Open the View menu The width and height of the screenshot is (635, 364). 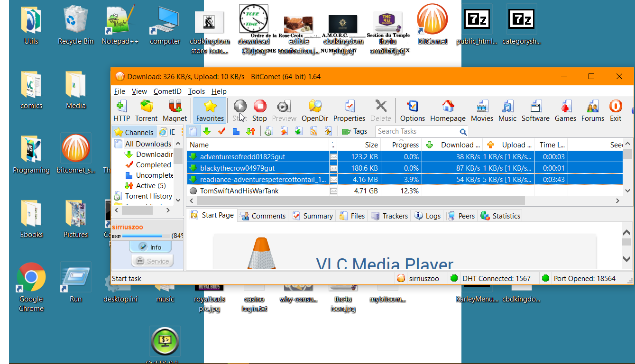pyautogui.click(x=139, y=91)
